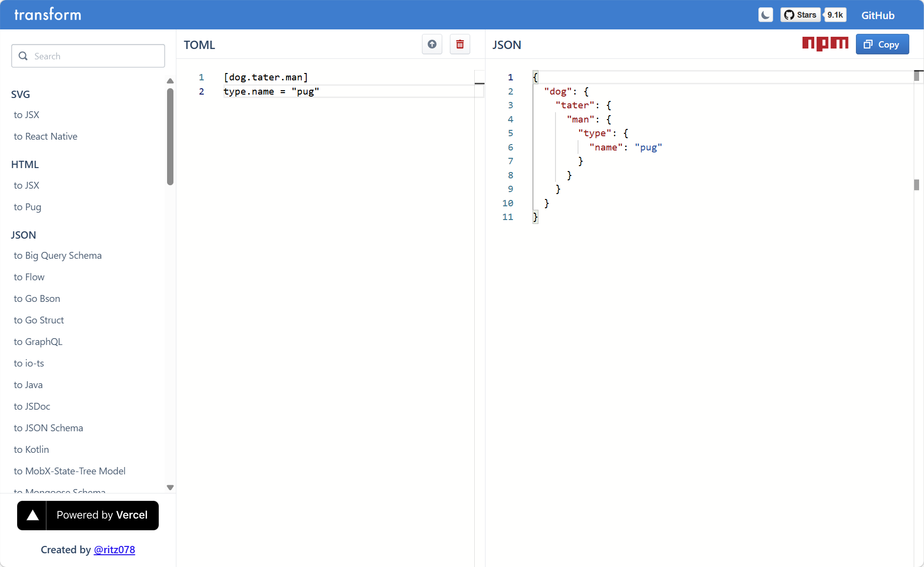Visit the @ritz078 creator link
Viewport: 924px width, 567px height.
(114, 550)
